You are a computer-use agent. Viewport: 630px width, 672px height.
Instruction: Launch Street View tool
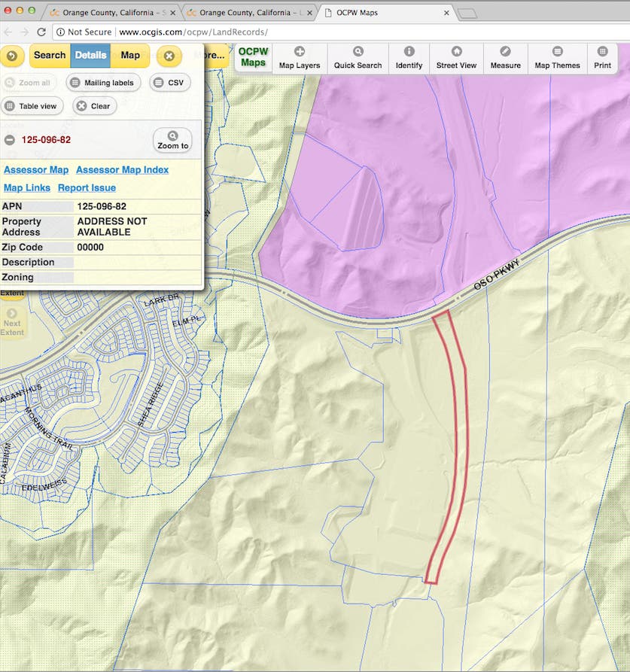point(456,58)
